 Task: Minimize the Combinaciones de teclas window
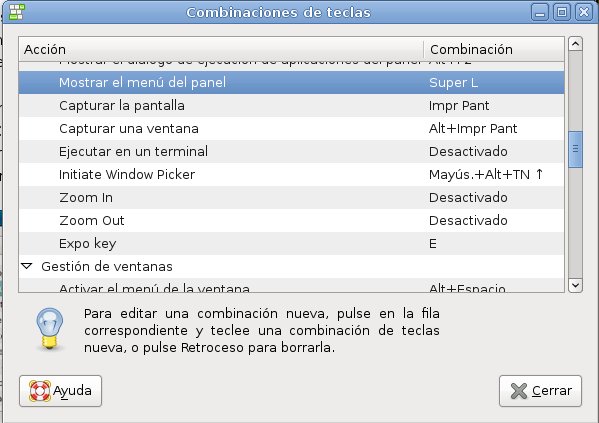[x=540, y=13]
